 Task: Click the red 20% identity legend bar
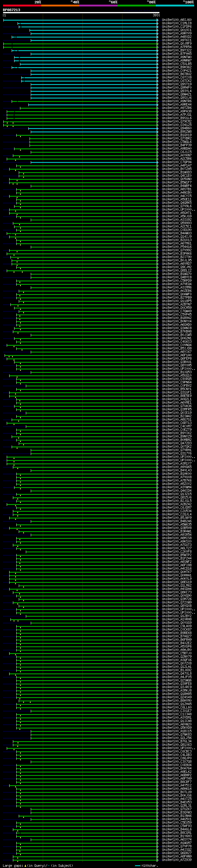pos(22,6)
